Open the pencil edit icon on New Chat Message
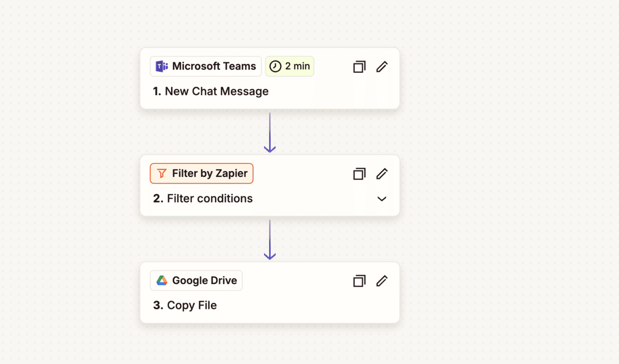Viewport: 619px width, 364px height. pyautogui.click(x=382, y=67)
